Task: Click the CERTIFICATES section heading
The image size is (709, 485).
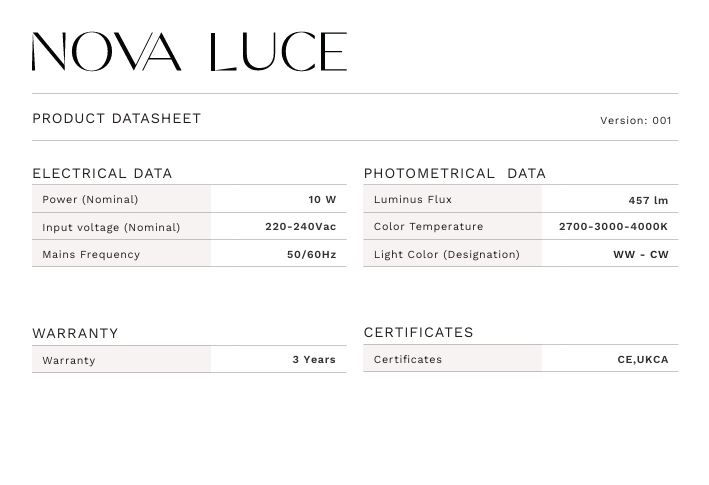Action: tap(419, 332)
